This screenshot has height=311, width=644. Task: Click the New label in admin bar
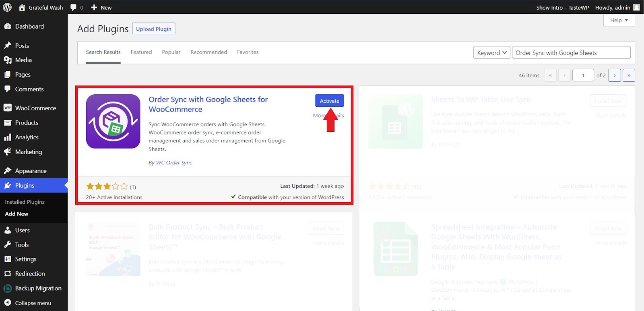(x=106, y=7)
